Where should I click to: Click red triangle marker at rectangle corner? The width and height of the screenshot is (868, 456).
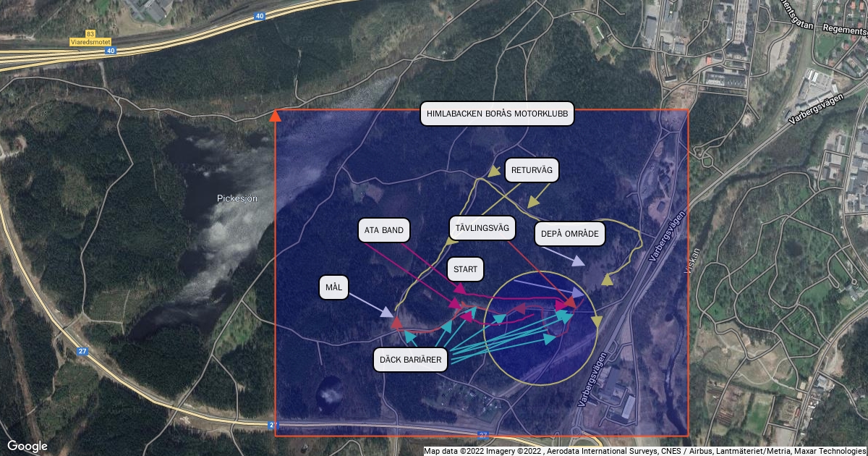point(275,115)
